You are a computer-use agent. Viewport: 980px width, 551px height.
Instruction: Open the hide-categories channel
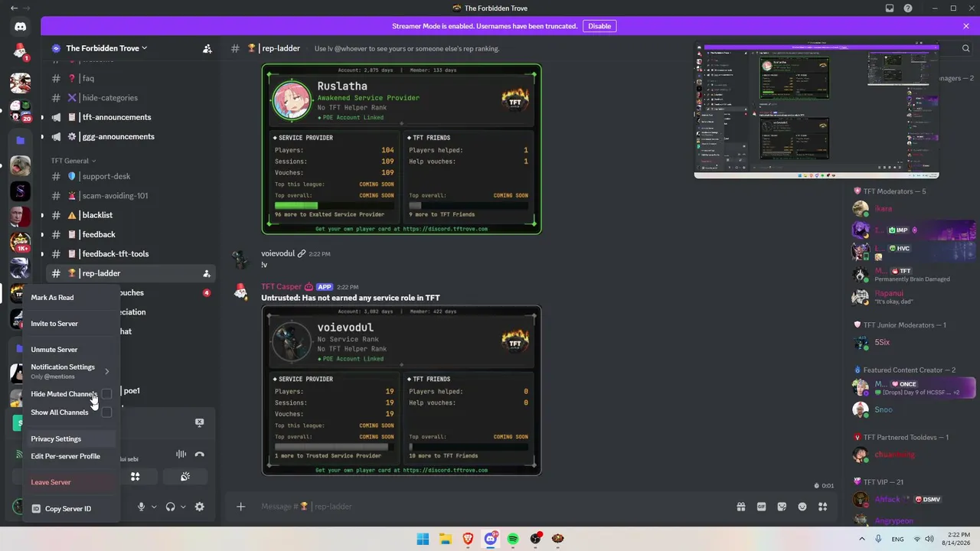(131, 98)
